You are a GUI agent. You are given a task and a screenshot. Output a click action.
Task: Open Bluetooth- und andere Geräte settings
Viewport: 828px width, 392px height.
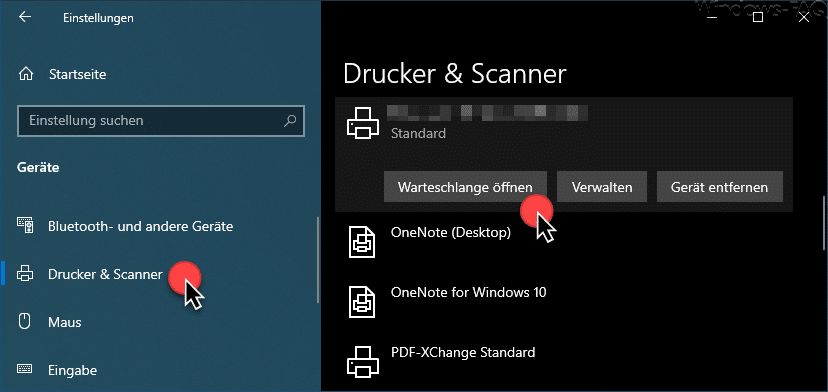point(140,227)
